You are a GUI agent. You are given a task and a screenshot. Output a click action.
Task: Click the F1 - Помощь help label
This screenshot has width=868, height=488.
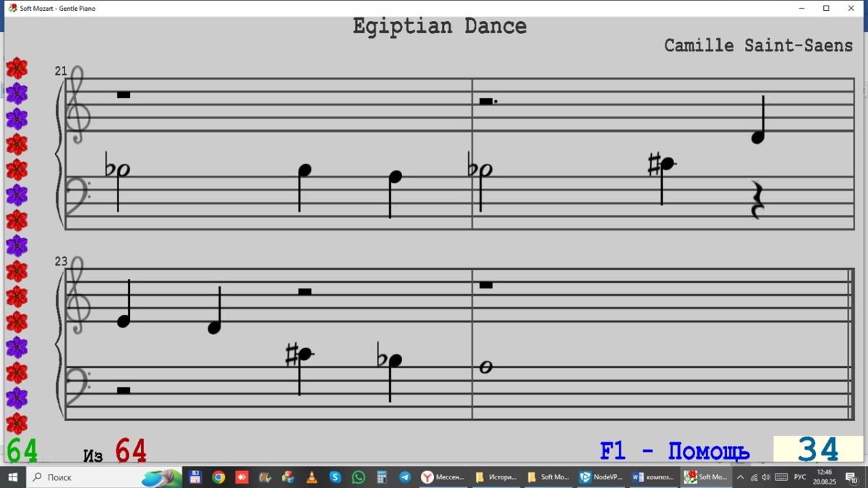pos(675,451)
